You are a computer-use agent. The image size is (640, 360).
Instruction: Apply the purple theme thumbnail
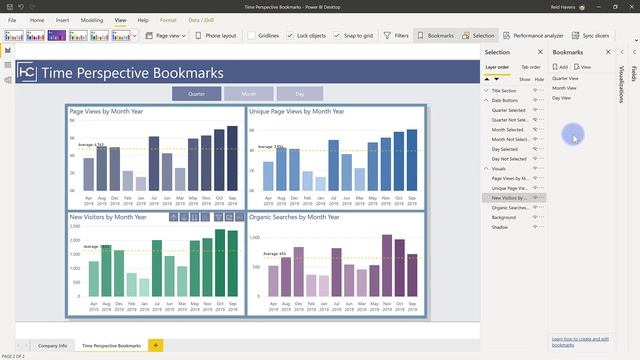57,36
